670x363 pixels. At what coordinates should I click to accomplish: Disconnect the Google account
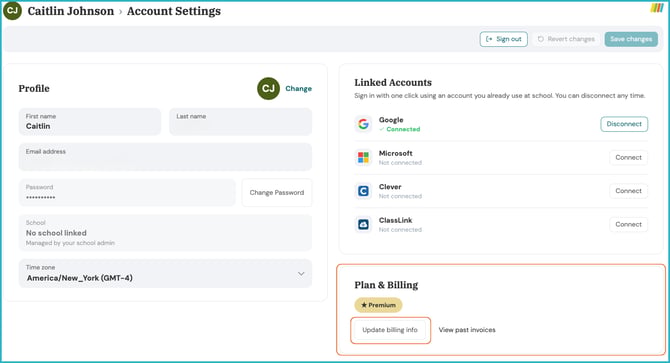coord(624,124)
